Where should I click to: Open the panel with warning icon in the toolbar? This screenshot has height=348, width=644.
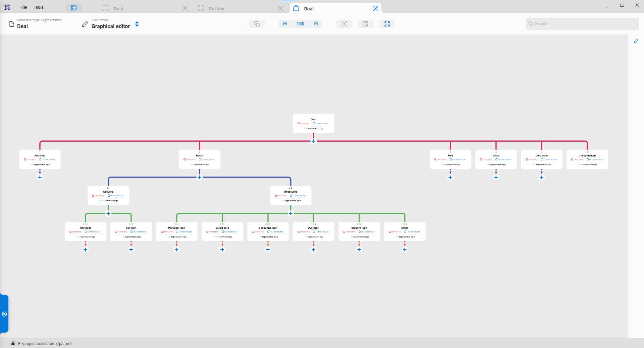365,24
